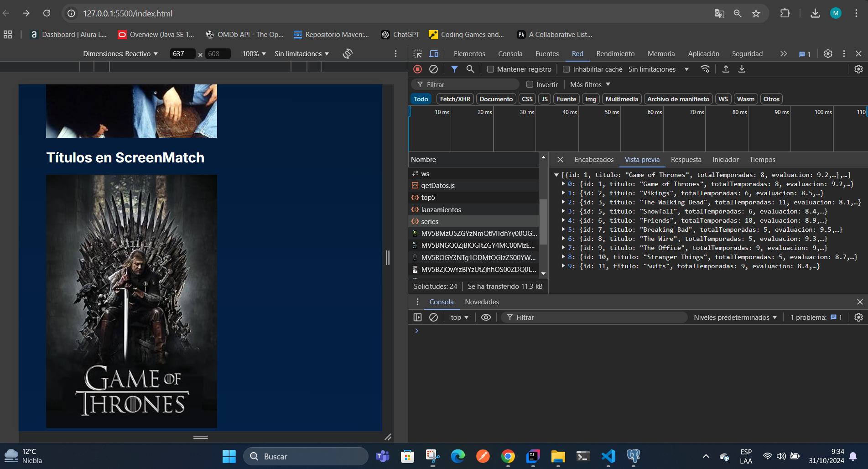Toggle the JS filter chip
868x469 pixels.
544,99
